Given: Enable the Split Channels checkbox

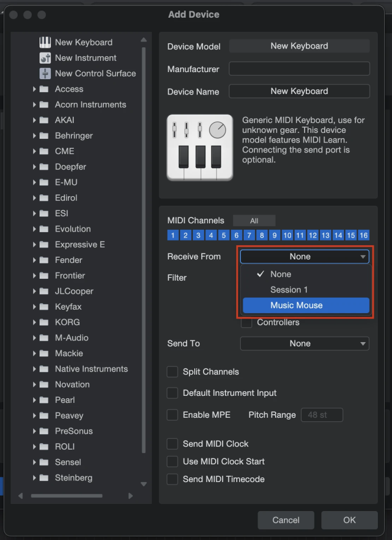Looking at the screenshot, I should (x=172, y=372).
